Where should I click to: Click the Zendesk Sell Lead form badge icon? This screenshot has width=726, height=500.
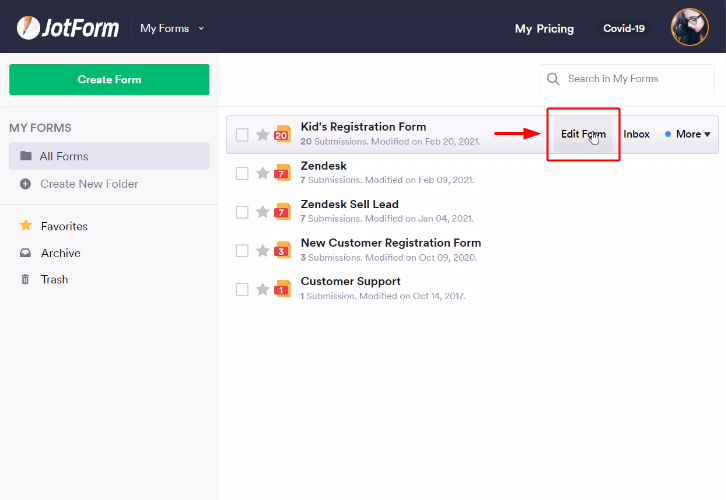(282, 211)
